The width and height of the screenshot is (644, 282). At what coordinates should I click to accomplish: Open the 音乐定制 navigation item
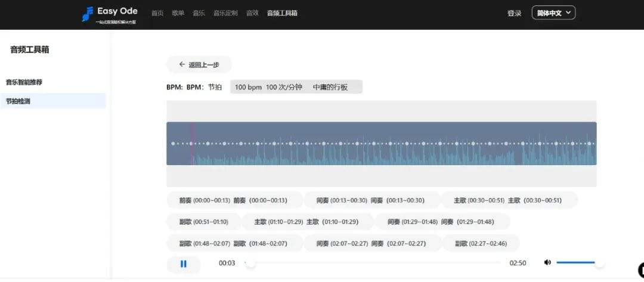coord(225,13)
